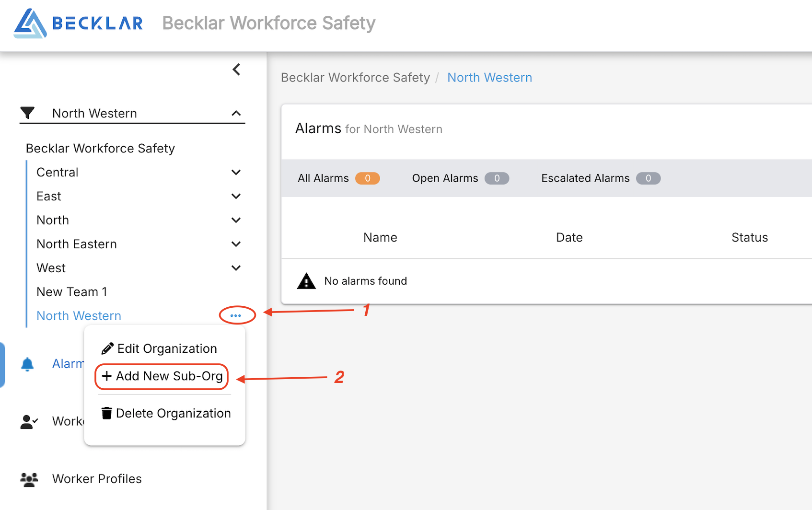The height and width of the screenshot is (510, 812).
Task: Collapse the North Western organization dropdown
Action: [236, 113]
